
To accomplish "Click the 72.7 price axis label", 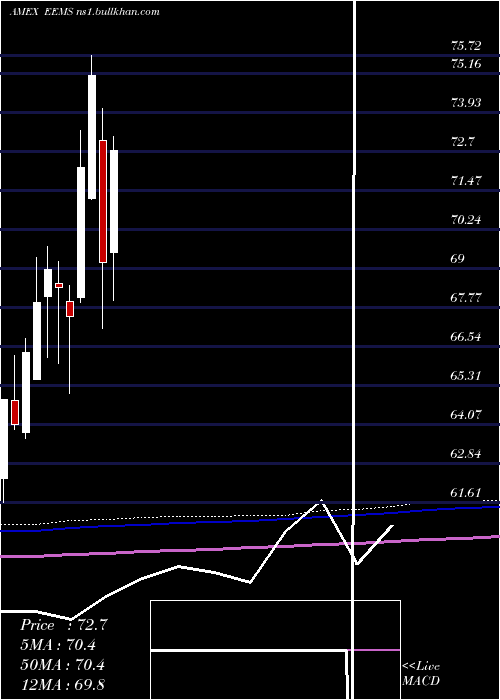I will 463,142.
